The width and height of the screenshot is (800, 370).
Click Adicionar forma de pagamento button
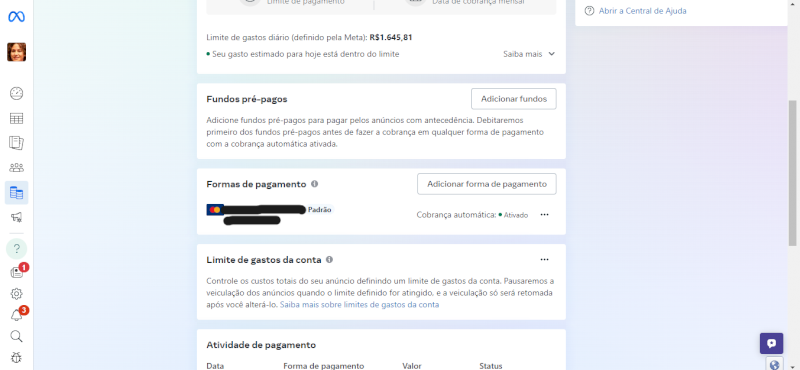(x=487, y=184)
